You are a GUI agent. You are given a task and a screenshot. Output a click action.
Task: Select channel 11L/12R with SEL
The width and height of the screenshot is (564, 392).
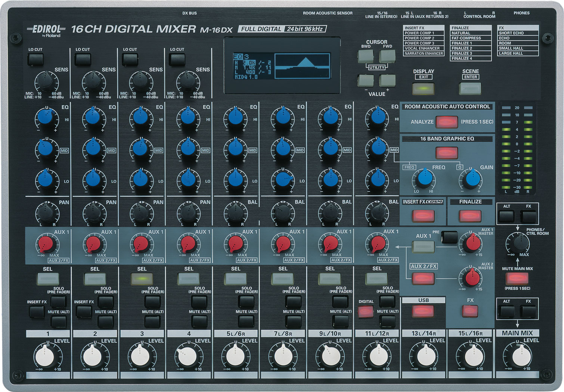(x=377, y=279)
